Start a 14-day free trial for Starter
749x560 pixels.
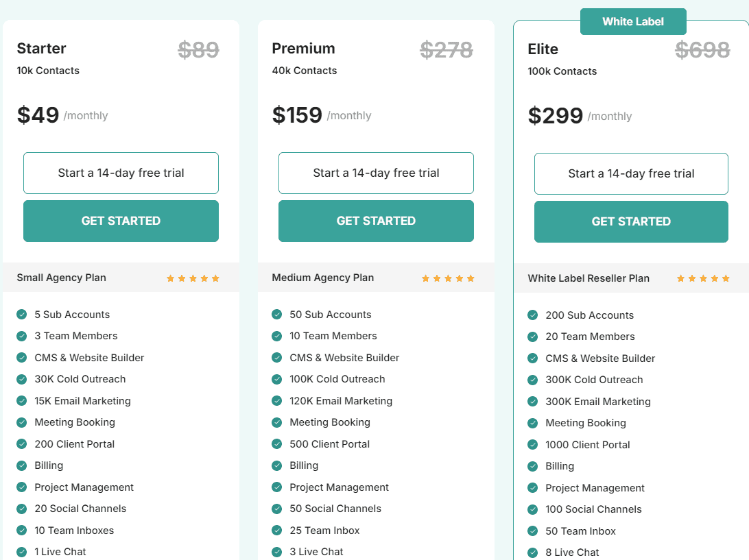pos(121,173)
